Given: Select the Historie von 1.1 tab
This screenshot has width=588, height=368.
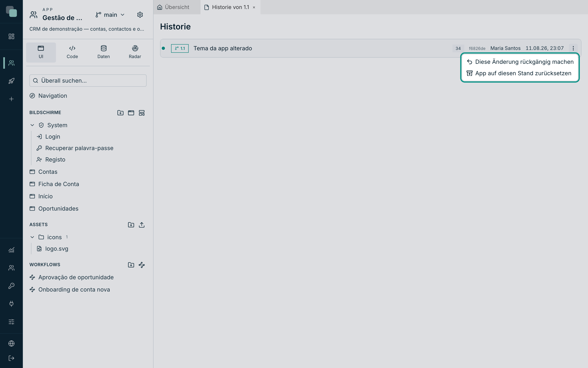Looking at the screenshot, I should tap(230, 7).
